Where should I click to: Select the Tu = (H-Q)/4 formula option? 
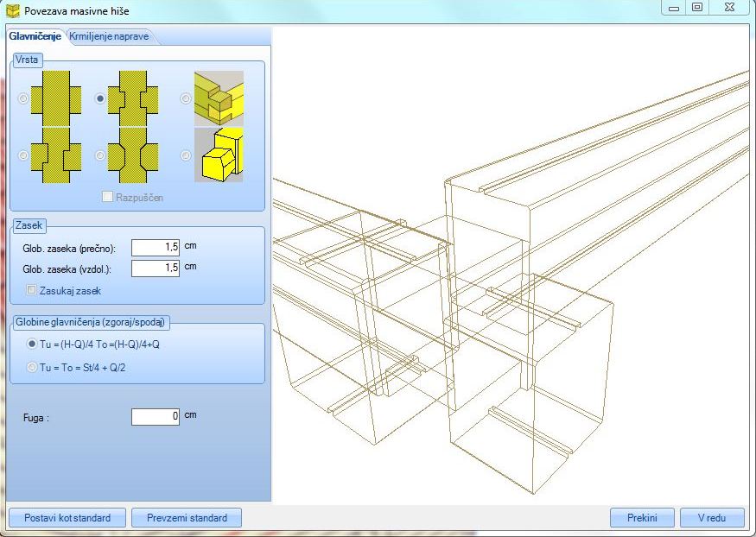click(33, 344)
